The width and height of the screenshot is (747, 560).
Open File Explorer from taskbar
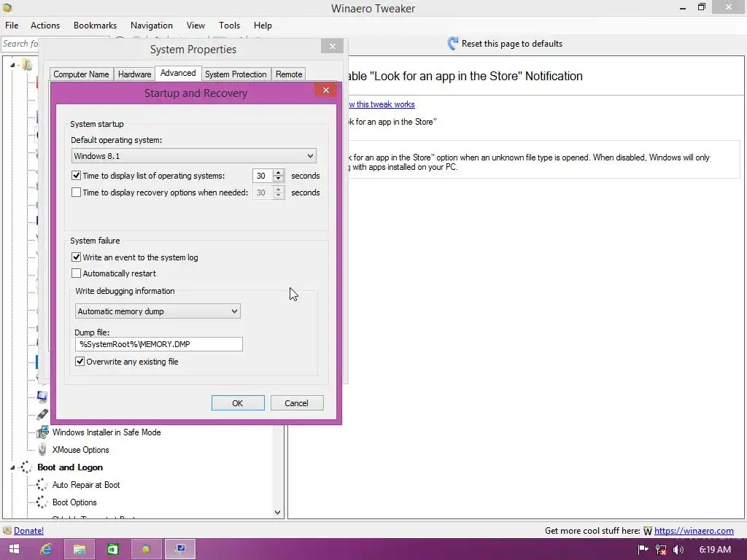[x=79, y=549]
